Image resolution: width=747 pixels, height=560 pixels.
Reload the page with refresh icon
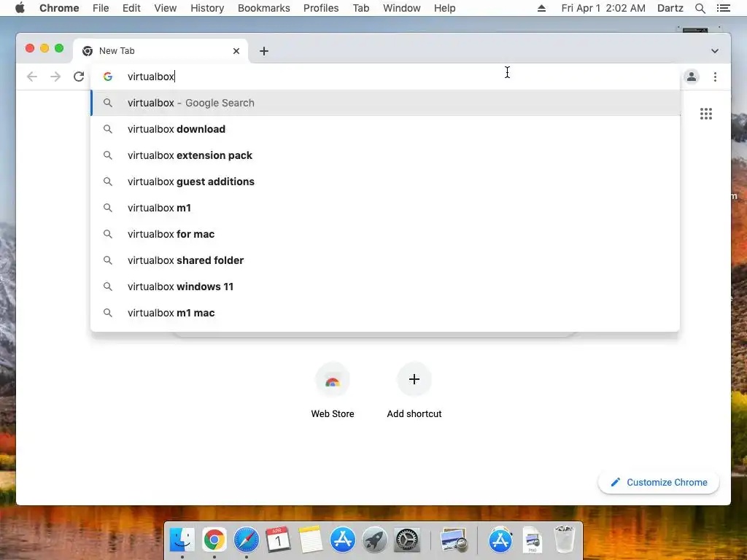(79, 77)
